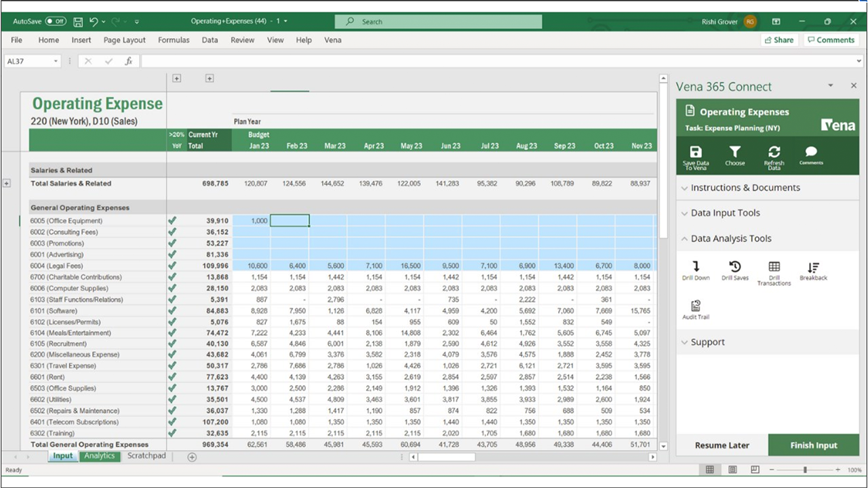Screen dimensions: 868x488
Task: Open the Formulas ribbon tab
Action: point(174,40)
